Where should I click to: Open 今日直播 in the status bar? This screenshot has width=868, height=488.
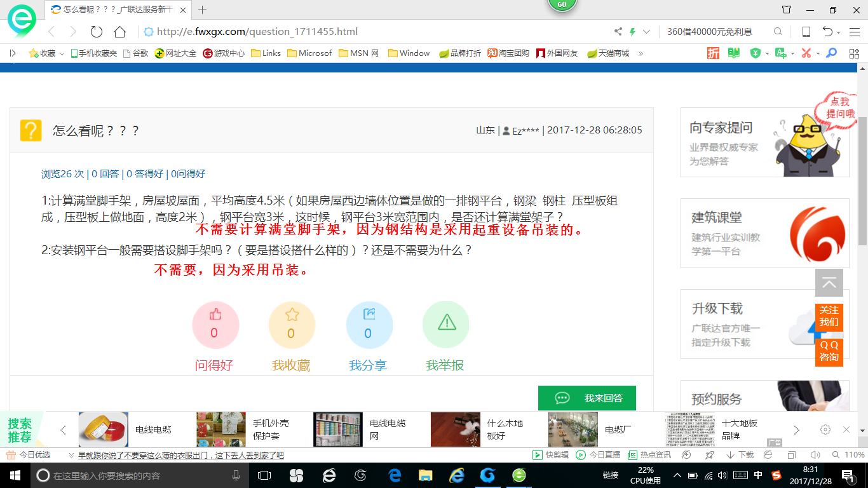[x=598, y=455]
